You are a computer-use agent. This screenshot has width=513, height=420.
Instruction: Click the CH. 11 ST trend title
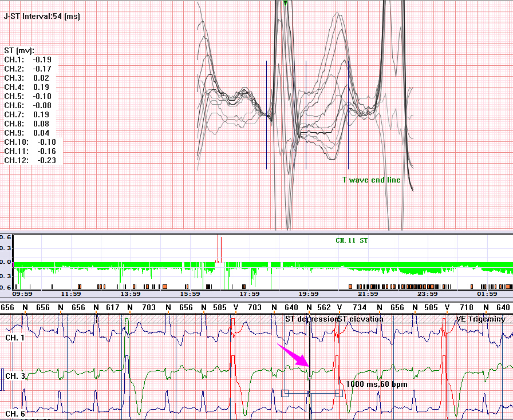[352, 240]
